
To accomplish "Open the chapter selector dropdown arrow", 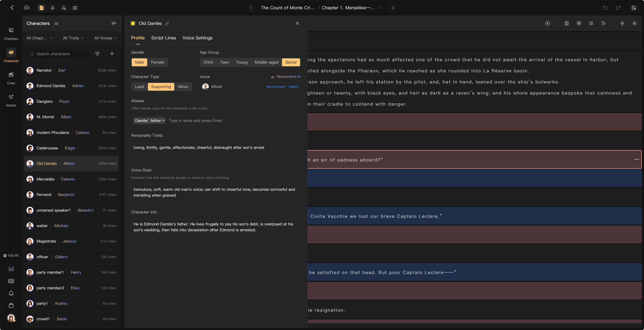I will [x=381, y=8].
